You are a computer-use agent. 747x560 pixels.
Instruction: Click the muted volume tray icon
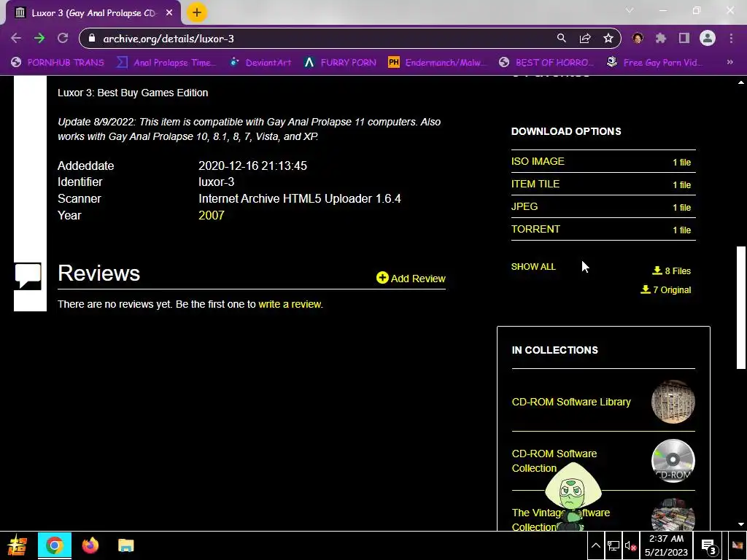click(630, 545)
